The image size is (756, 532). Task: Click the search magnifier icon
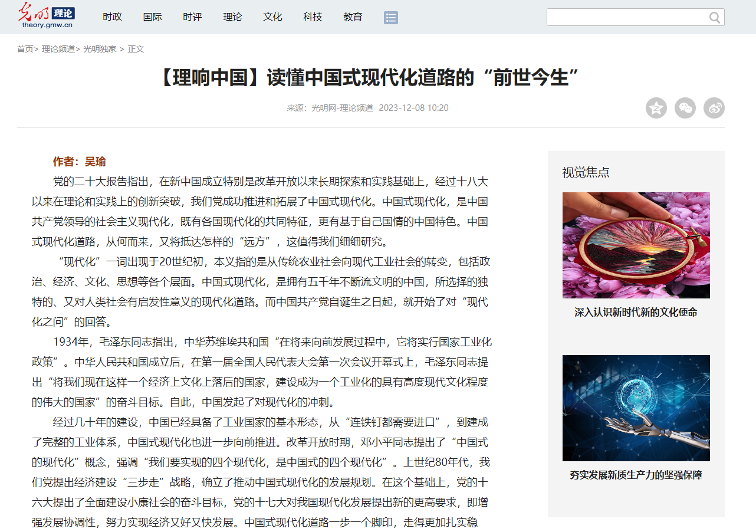[x=715, y=18]
